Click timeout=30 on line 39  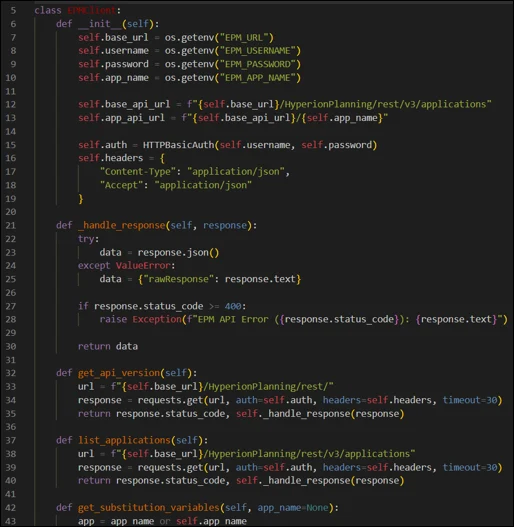(x=470, y=468)
